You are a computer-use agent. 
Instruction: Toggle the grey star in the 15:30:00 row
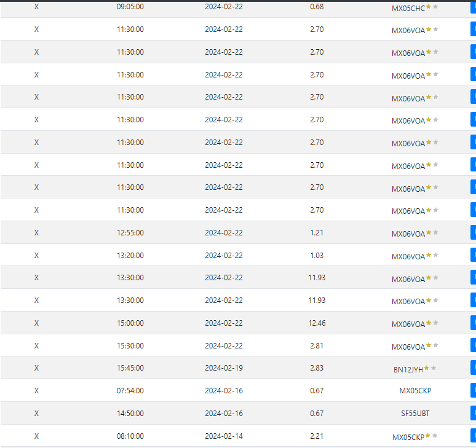[436, 346]
